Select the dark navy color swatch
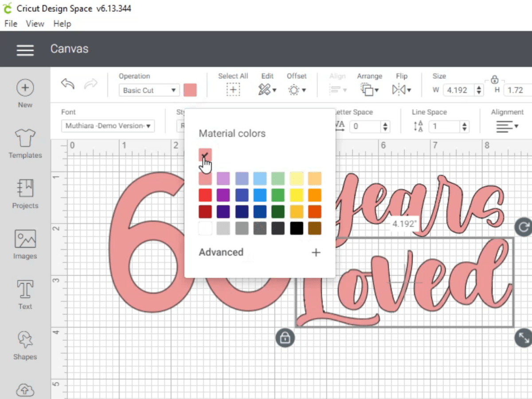This screenshot has width=532, height=399. coord(242,212)
